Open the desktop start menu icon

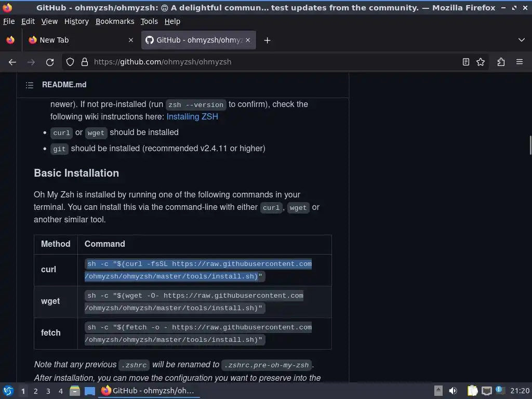tap(8, 391)
